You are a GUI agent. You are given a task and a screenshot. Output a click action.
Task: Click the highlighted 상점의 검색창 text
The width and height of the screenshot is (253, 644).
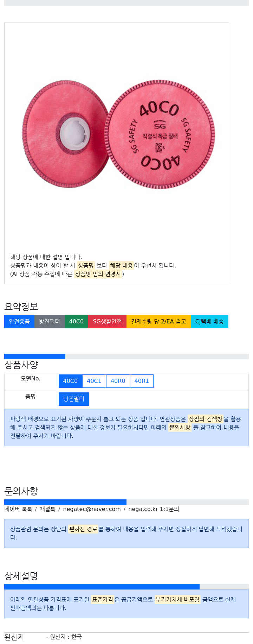point(206,419)
